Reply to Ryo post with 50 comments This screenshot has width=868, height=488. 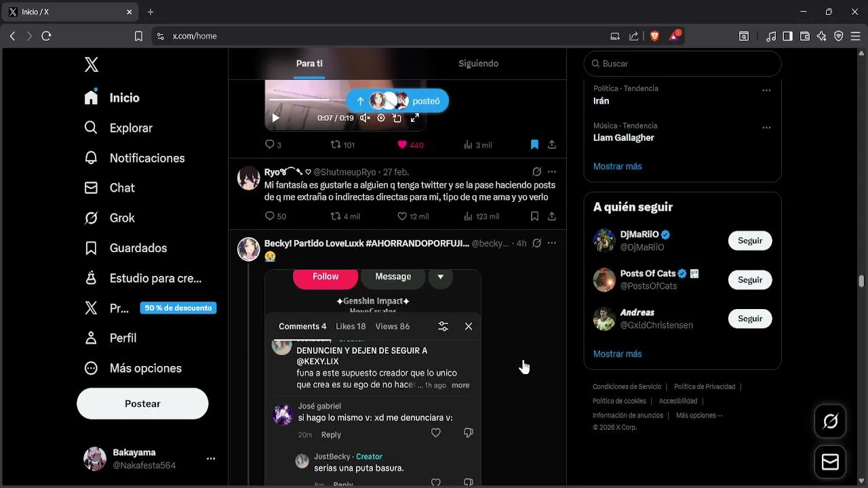coord(275,216)
